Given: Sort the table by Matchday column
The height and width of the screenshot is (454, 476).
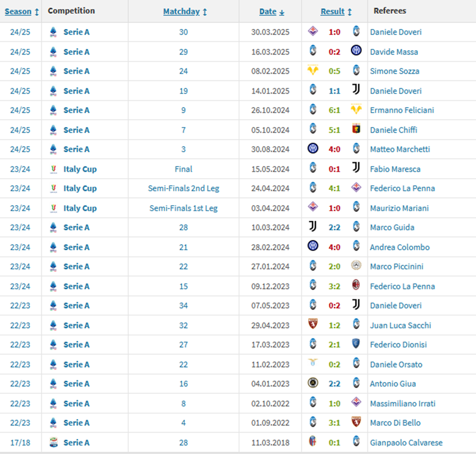Looking at the screenshot, I should coord(185,11).
